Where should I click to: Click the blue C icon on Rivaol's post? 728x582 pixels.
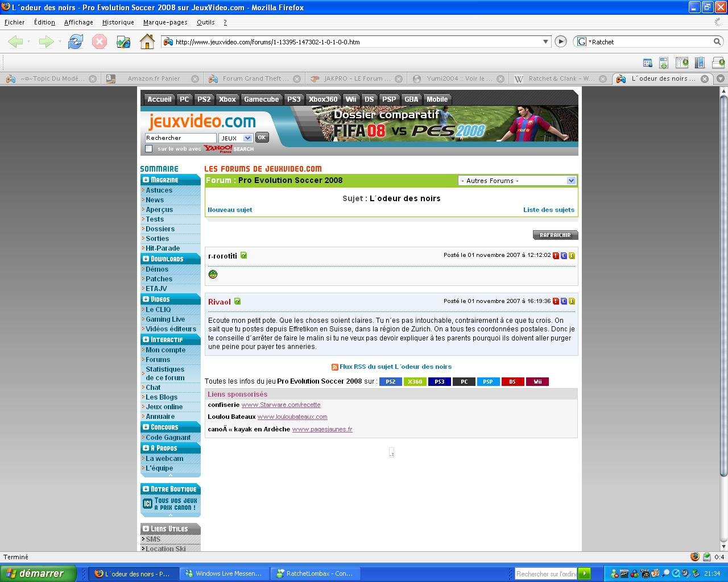coord(564,301)
